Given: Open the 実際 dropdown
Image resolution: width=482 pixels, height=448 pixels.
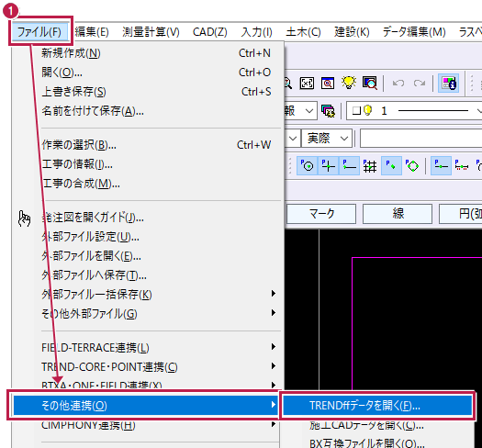Looking at the screenshot, I should (327, 139).
